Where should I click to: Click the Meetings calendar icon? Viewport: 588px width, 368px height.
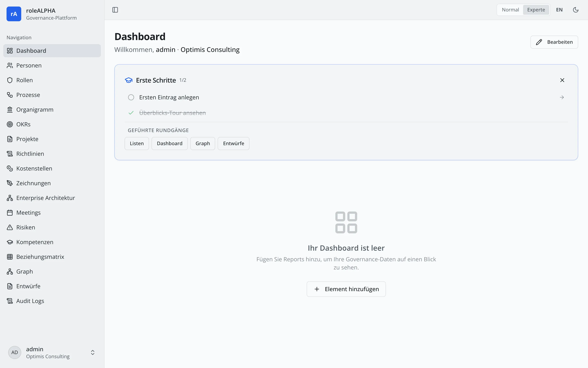coord(10,212)
